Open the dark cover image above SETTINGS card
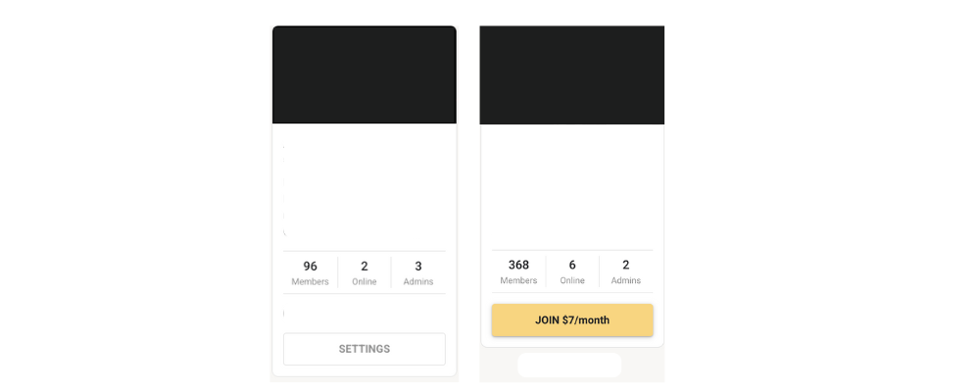The height and width of the screenshot is (392, 980). (x=364, y=74)
